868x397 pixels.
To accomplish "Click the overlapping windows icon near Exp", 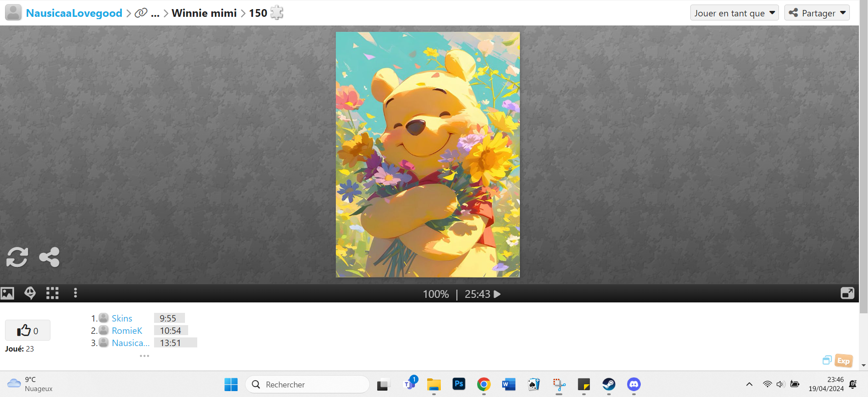I will (x=827, y=360).
